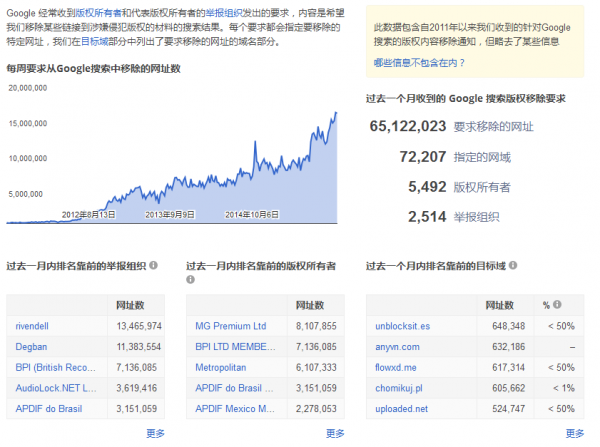600x447 pixels.
Task: Open uploaded.net target domain
Action: (x=401, y=409)
